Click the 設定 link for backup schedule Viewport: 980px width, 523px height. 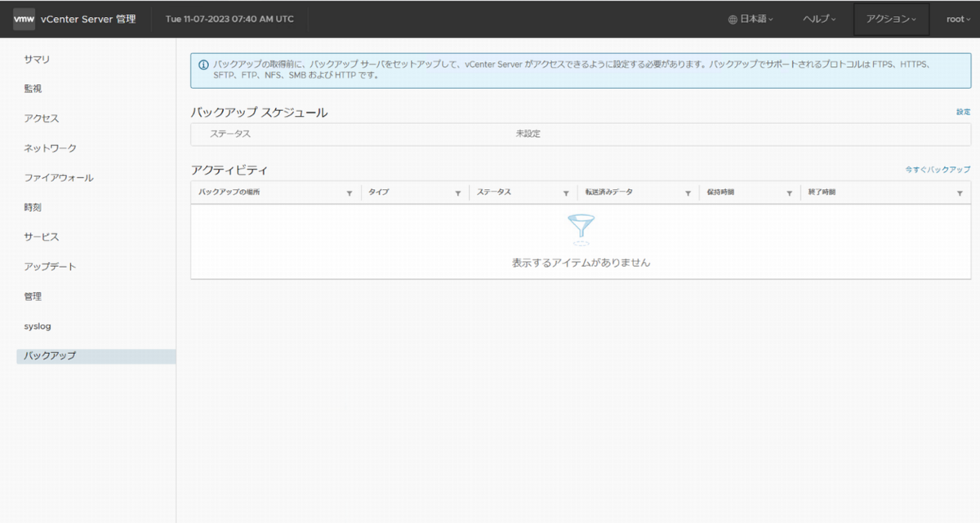[964, 112]
